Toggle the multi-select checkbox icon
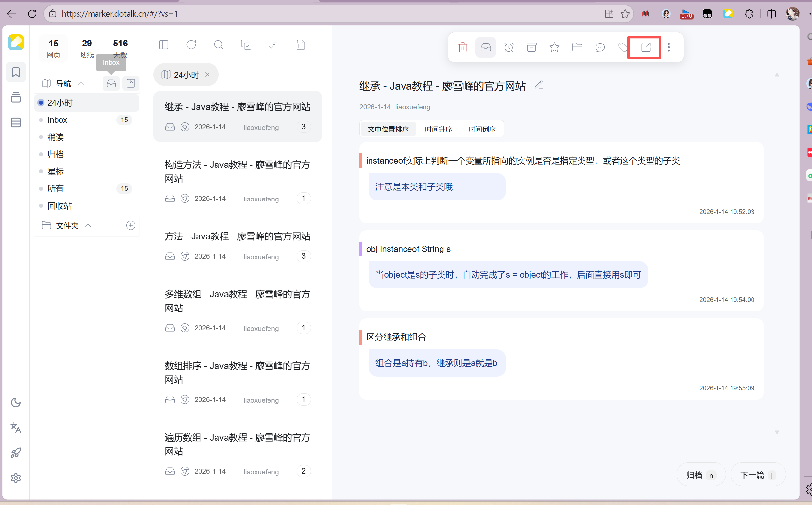The height and width of the screenshot is (505, 812). click(246, 45)
